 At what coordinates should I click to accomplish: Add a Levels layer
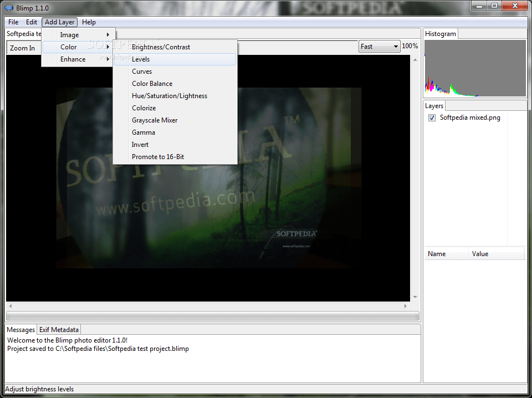tap(175, 59)
